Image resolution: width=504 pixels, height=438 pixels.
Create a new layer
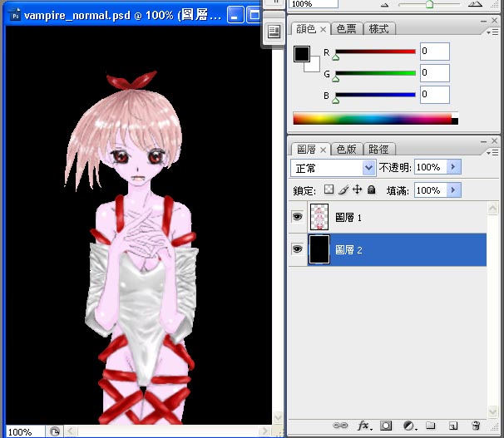coord(453,426)
